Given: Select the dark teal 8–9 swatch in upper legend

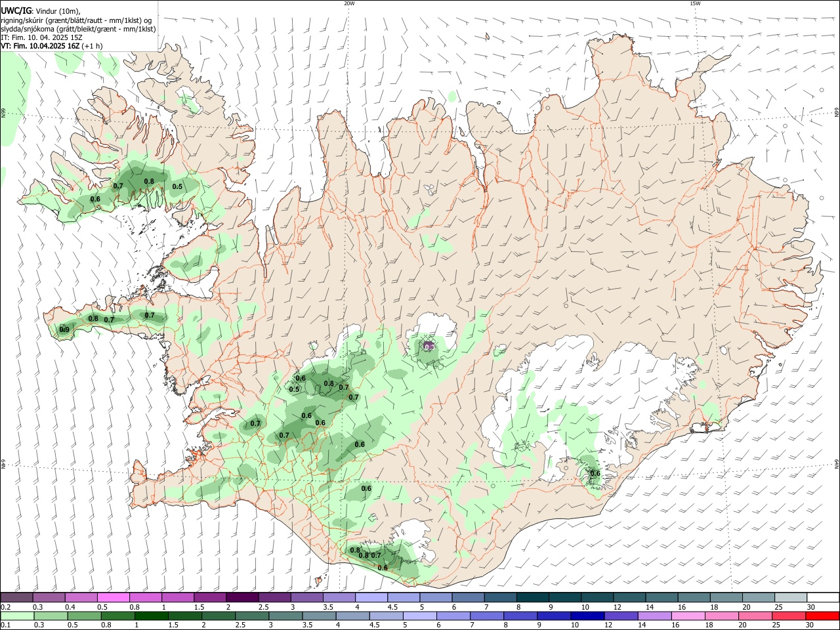Looking at the screenshot, I should pos(533,597).
